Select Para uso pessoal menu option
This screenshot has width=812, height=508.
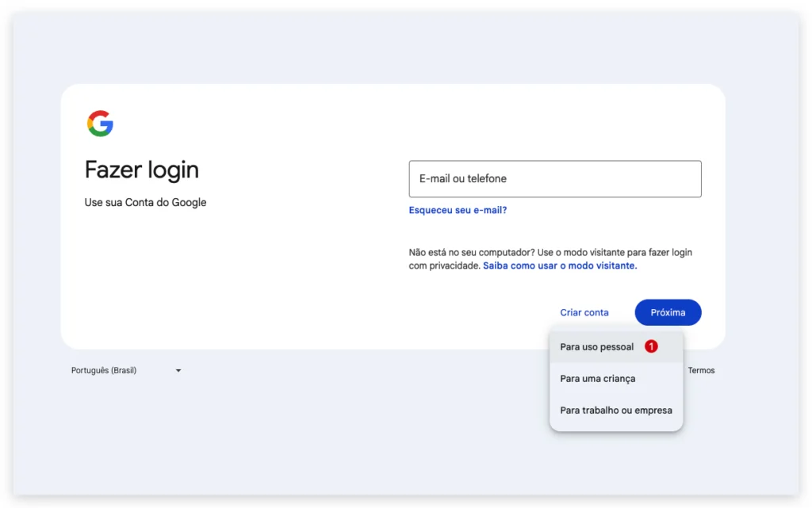click(616, 346)
